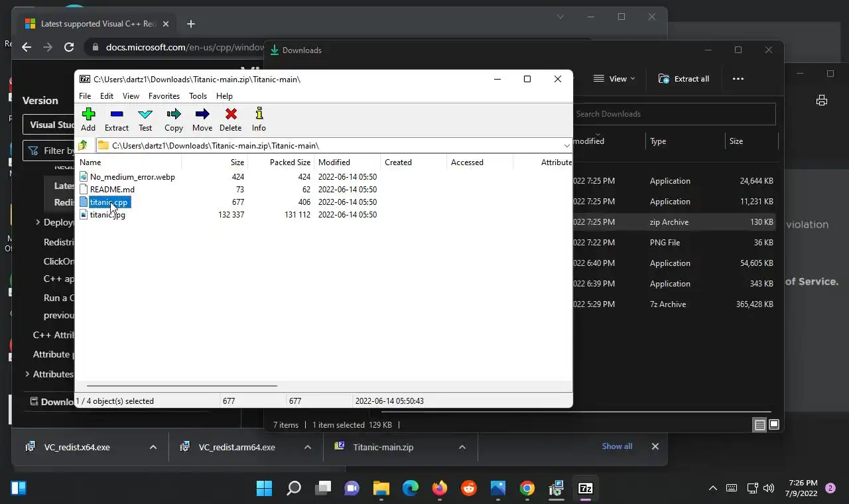This screenshot has width=849, height=504.
Task: Switch Explorer to details view icon
Action: click(x=760, y=425)
